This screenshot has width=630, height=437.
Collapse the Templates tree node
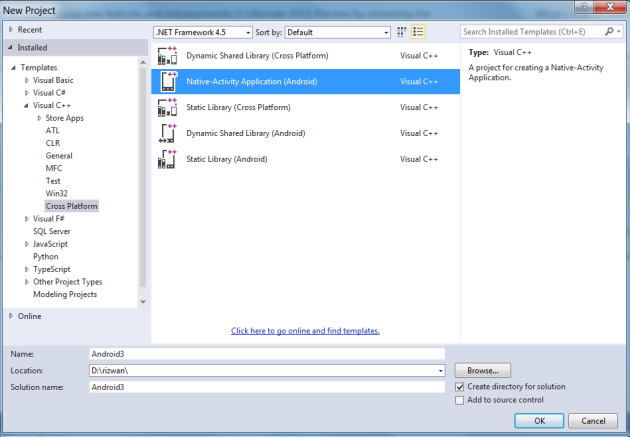pyautogui.click(x=14, y=67)
